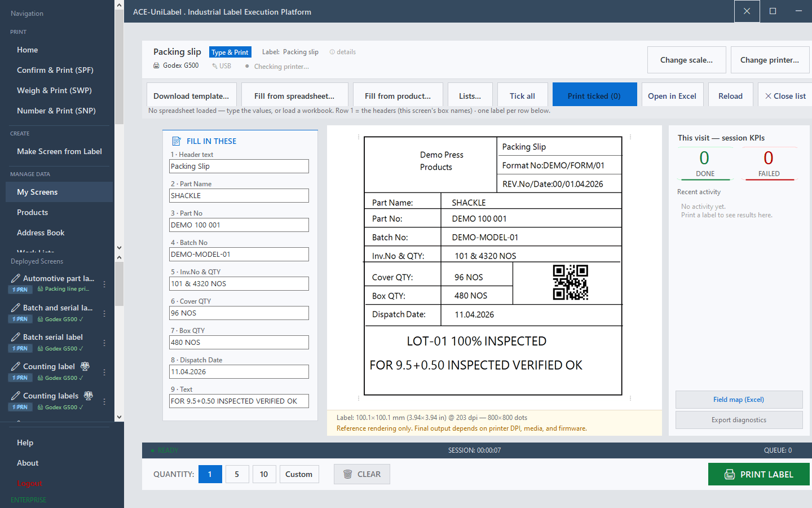Image resolution: width=812 pixels, height=508 pixels.
Task: Click the Type & Print badge
Action: pyautogui.click(x=230, y=52)
